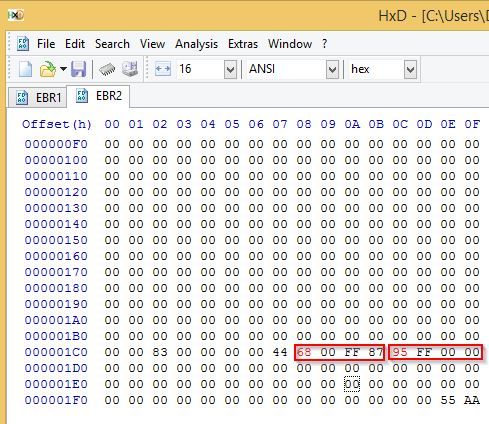The width and height of the screenshot is (489, 424).
Task: Open the Extras menu
Action: (x=243, y=44)
